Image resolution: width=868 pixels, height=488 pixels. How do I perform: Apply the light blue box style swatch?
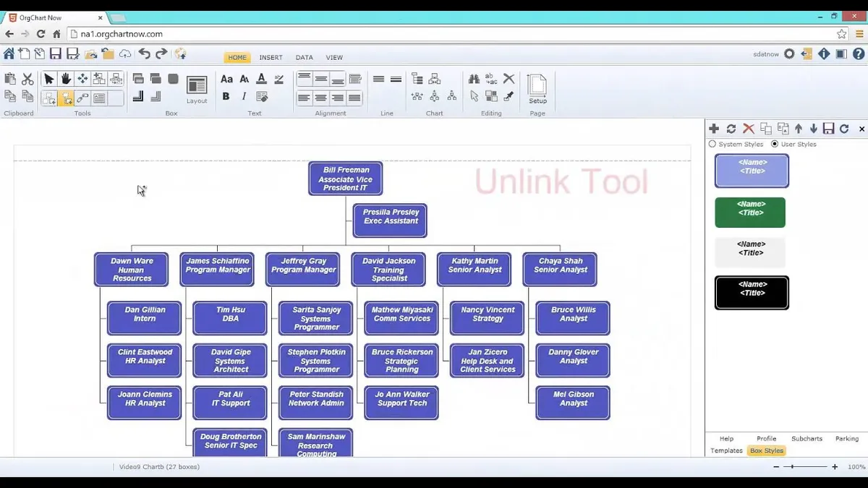(752, 171)
